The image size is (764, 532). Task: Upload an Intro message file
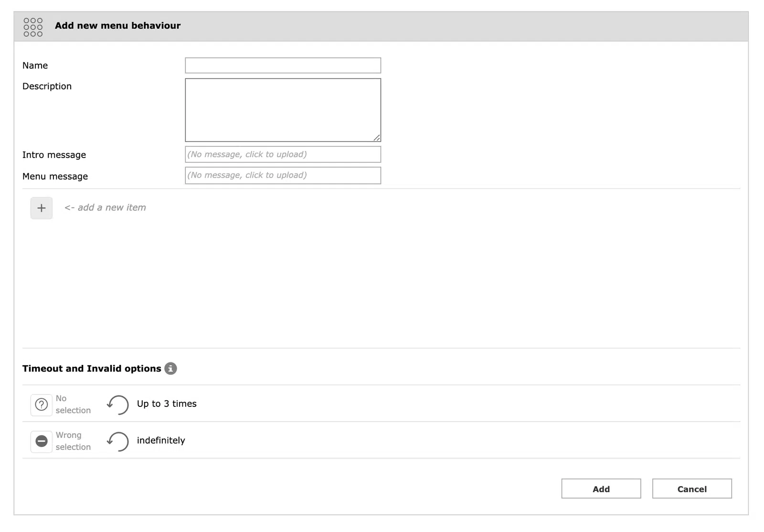tap(283, 154)
